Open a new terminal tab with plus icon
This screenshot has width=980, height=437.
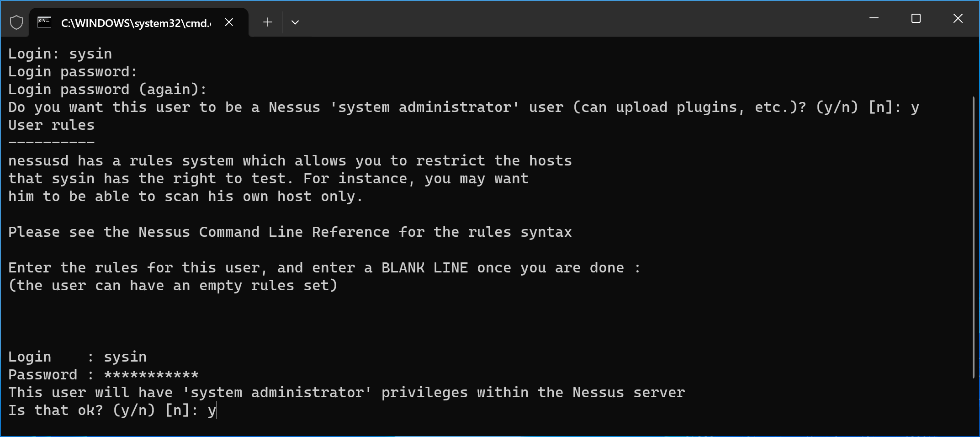tap(268, 22)
